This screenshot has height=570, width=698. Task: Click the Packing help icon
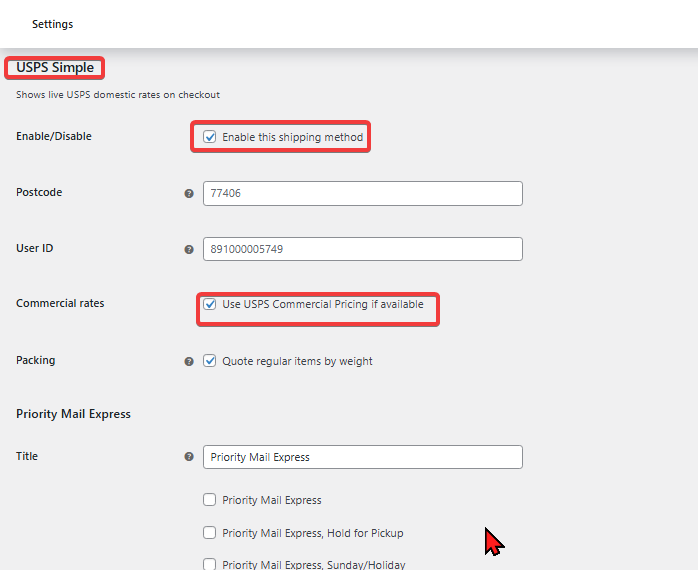(x=189, y=362)
